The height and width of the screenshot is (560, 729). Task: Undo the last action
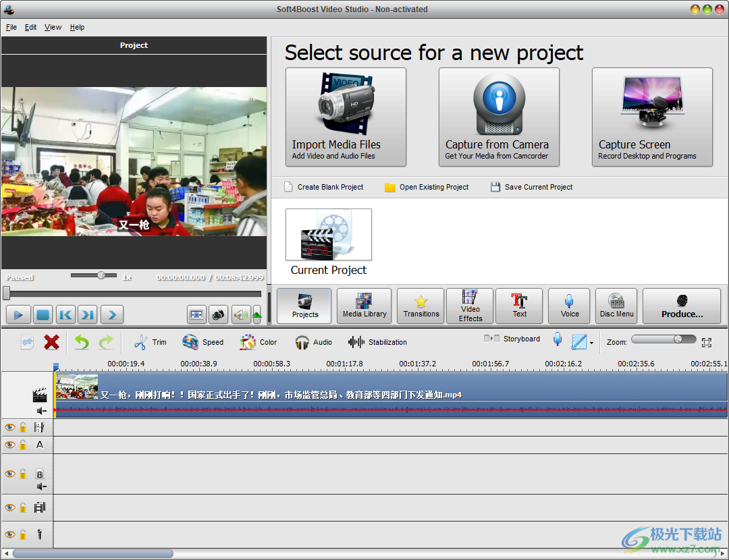82,342
